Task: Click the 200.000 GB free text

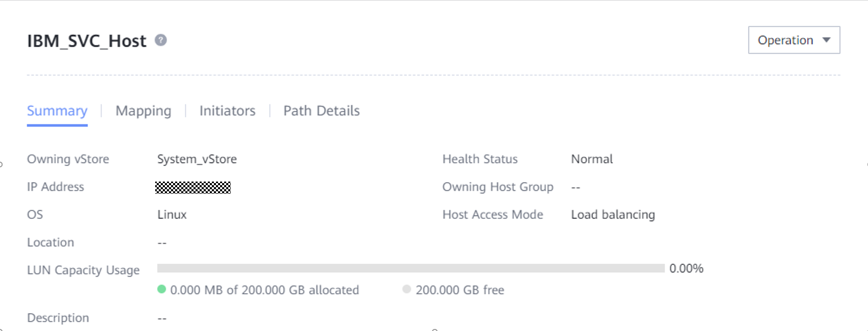Action: tap(460, 290)
